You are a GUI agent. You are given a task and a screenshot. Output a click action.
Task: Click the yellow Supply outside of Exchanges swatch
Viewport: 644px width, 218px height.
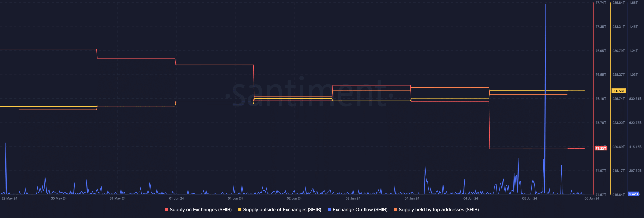coord(240,210)
